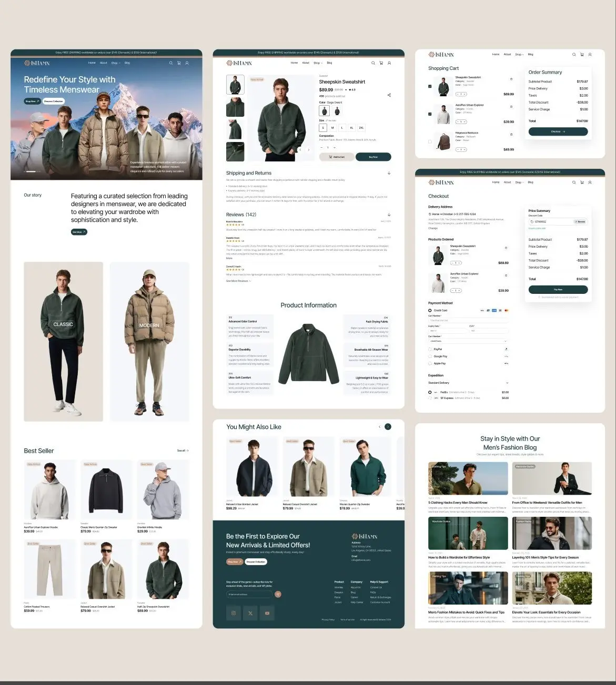Open Blog in the home page nav

pos(127,63)
